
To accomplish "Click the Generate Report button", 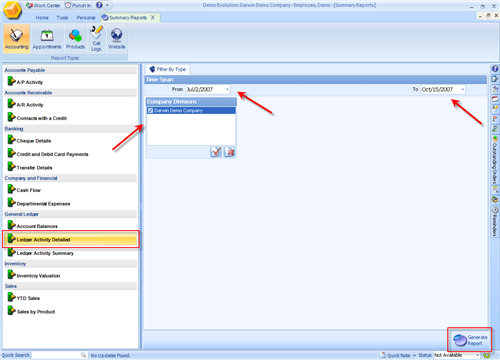I will (x=470, y=340).
